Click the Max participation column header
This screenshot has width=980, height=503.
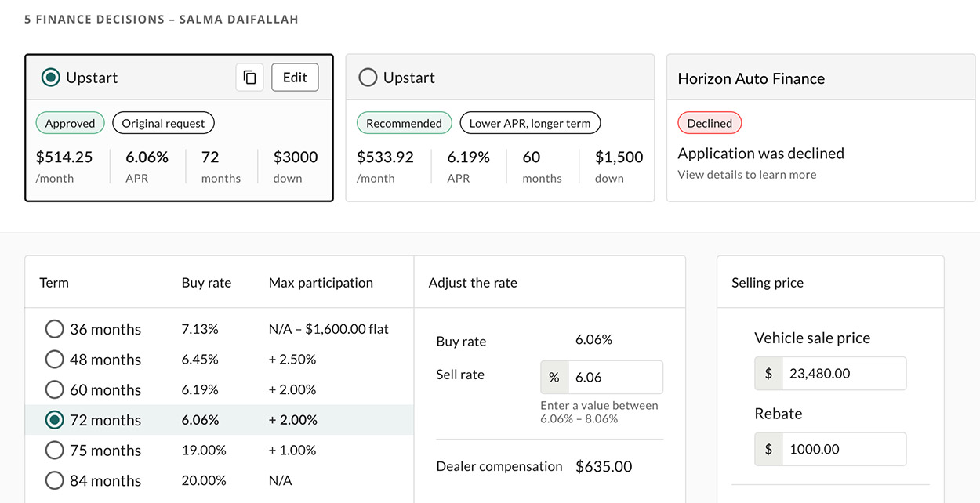[x=321, y=283]
